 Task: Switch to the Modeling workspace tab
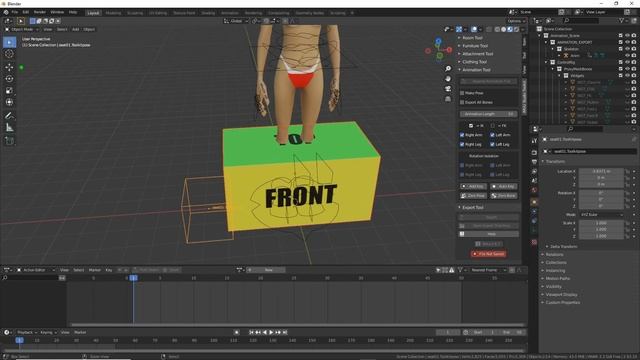tap(113, 13)
